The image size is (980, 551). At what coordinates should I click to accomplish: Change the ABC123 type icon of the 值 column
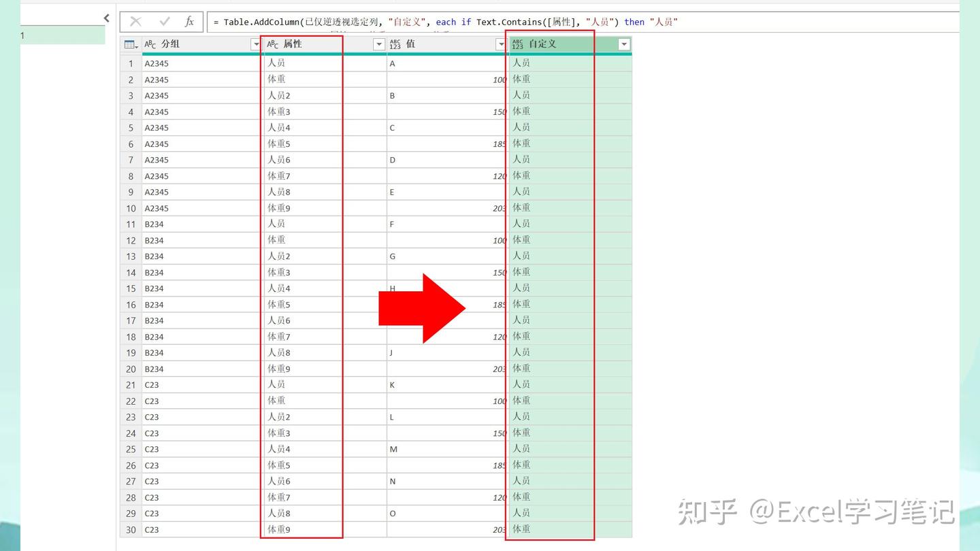pos(395,44)
